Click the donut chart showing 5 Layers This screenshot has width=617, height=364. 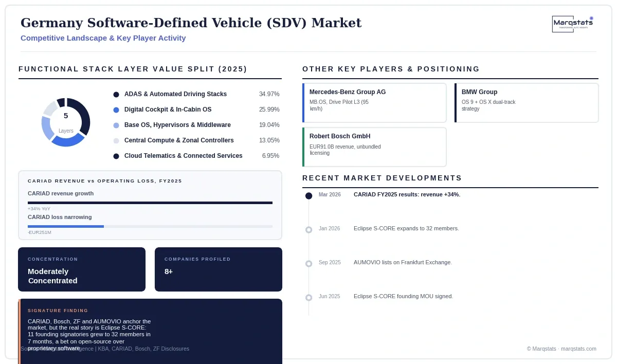point(66,122)
